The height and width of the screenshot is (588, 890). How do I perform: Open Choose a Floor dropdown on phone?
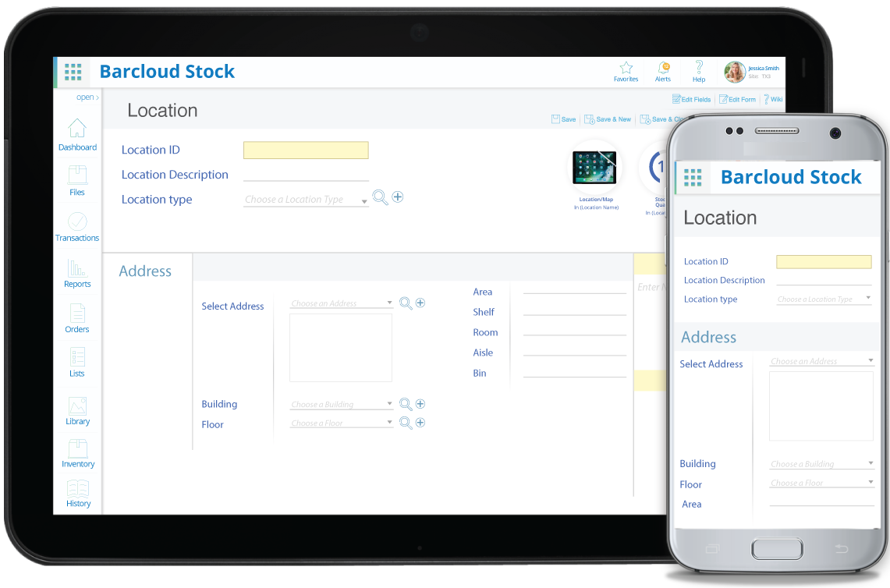[x=821, y=483]
